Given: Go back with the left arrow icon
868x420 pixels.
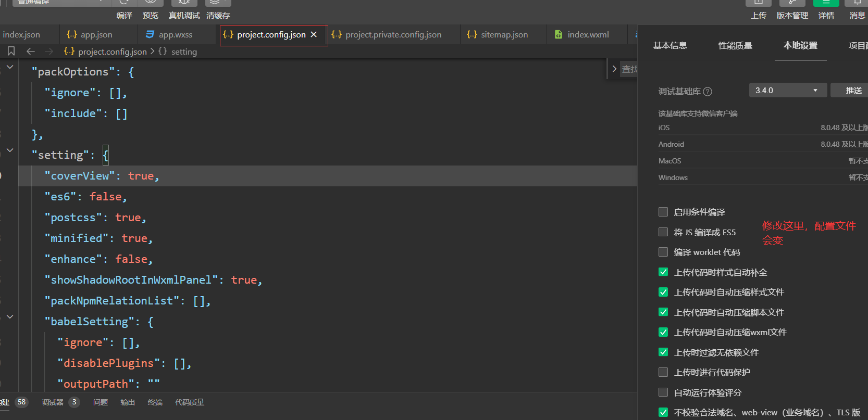Looking at the screenshot, I should coord(31,51).
